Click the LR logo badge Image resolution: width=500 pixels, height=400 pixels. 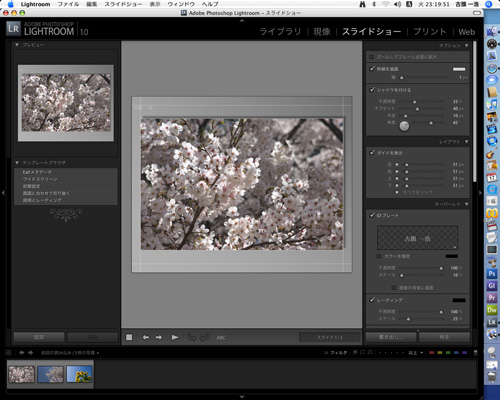13,29
